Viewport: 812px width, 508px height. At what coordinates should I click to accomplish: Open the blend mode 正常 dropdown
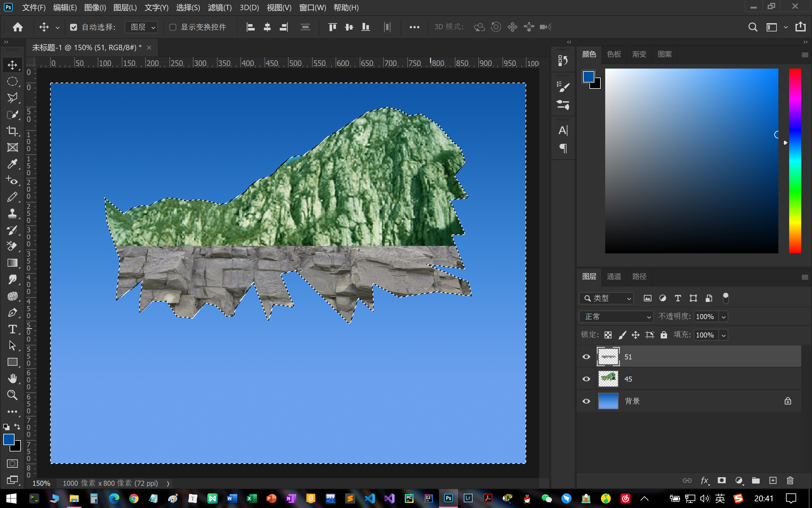click(x=616, y=317)
